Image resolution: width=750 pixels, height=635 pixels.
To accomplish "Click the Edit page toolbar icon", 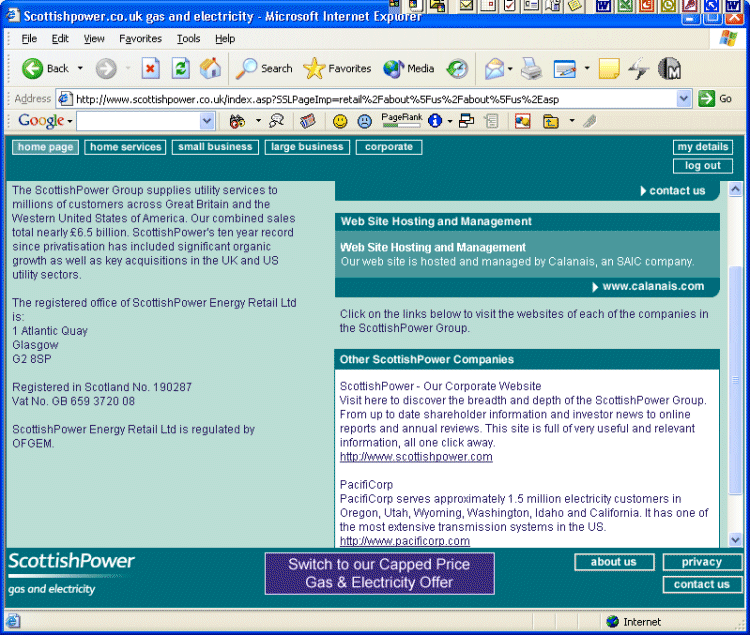I will [x=565, y=69].
